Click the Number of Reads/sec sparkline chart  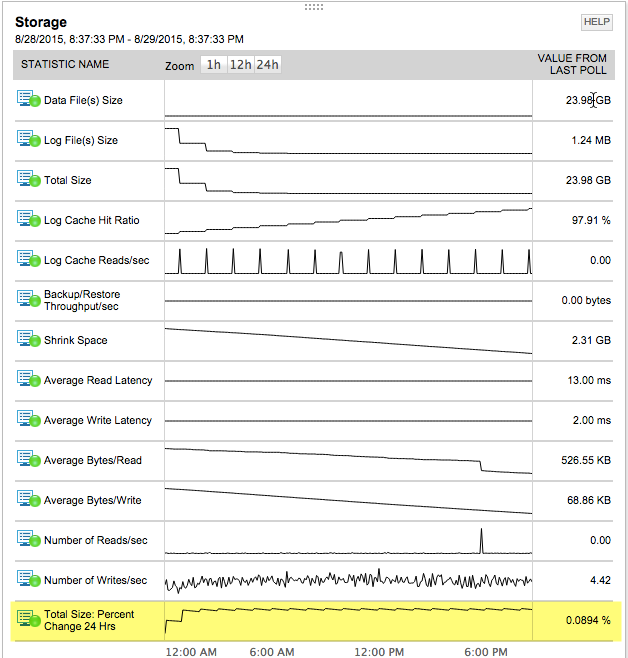click(348, 541)
